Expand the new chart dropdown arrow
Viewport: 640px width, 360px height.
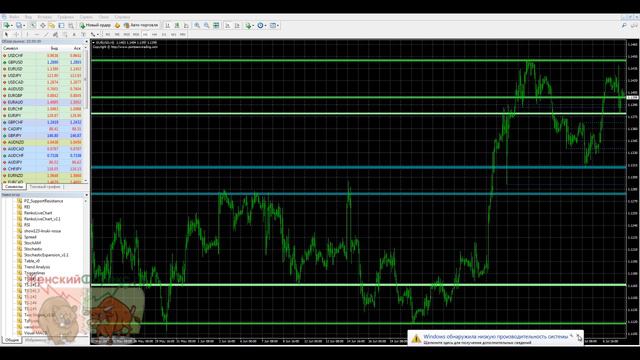pos(11,26)
